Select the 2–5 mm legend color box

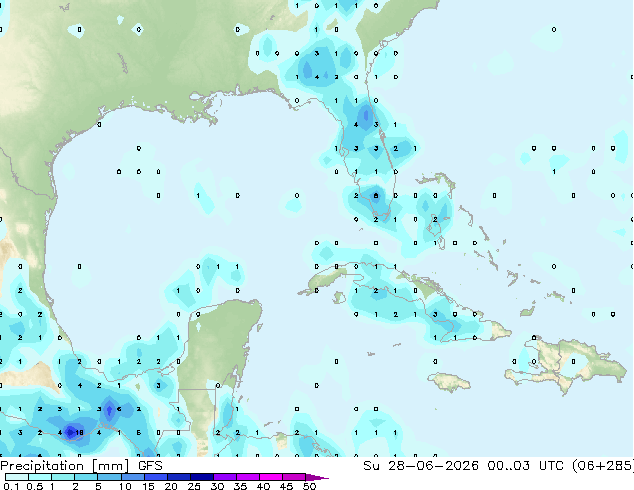click(x=86, y=477)
